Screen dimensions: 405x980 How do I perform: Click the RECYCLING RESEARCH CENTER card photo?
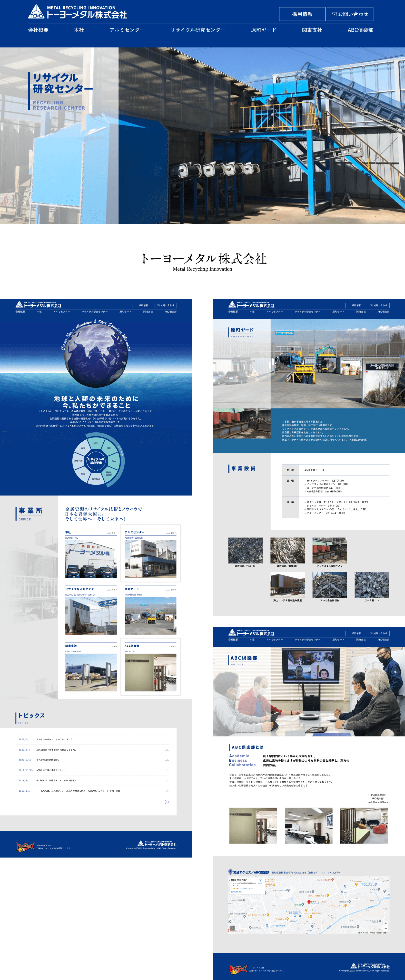pos(91,616)
